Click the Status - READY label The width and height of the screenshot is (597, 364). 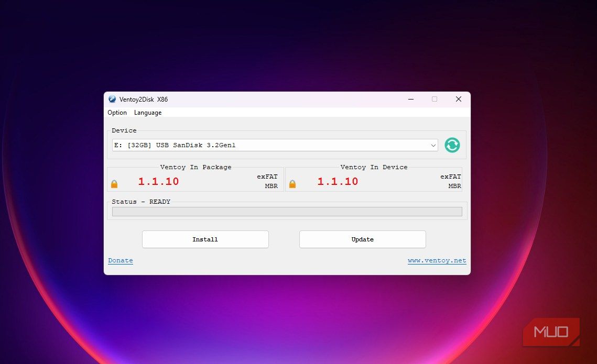[141, 202]
